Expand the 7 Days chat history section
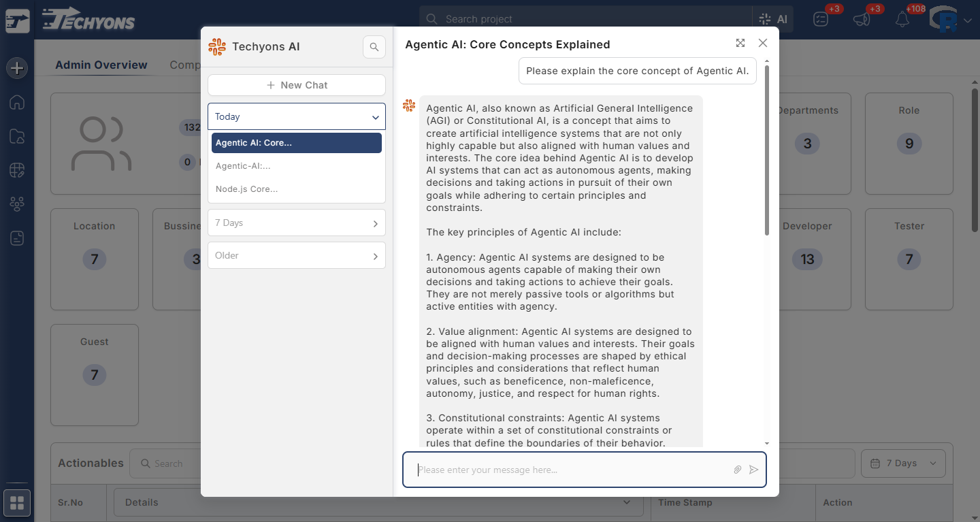Viewport: 980px width, 522px height. point(297,223)
